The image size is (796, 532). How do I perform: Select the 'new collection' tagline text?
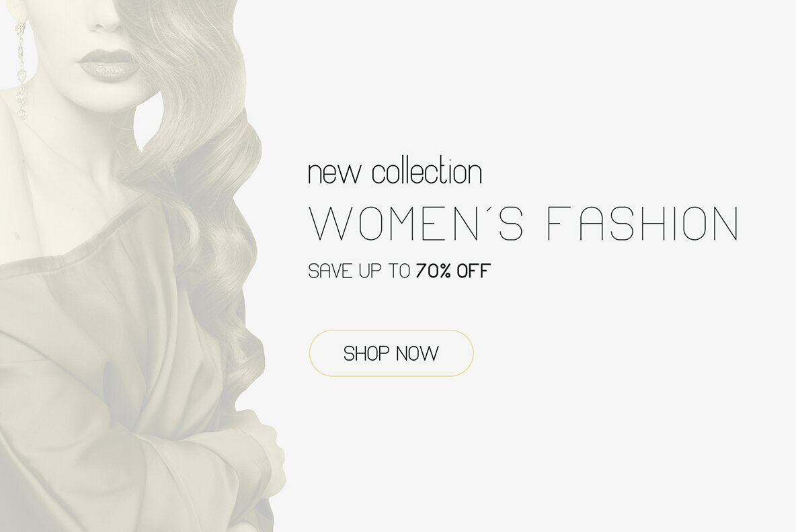(x=395, y=171)
